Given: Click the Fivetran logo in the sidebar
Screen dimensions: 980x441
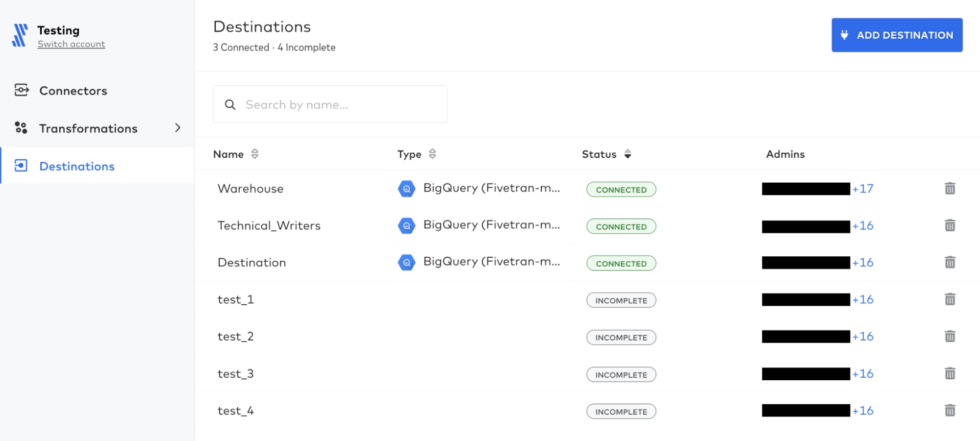Looking at the screenshot, I should (x=20, y=35).
